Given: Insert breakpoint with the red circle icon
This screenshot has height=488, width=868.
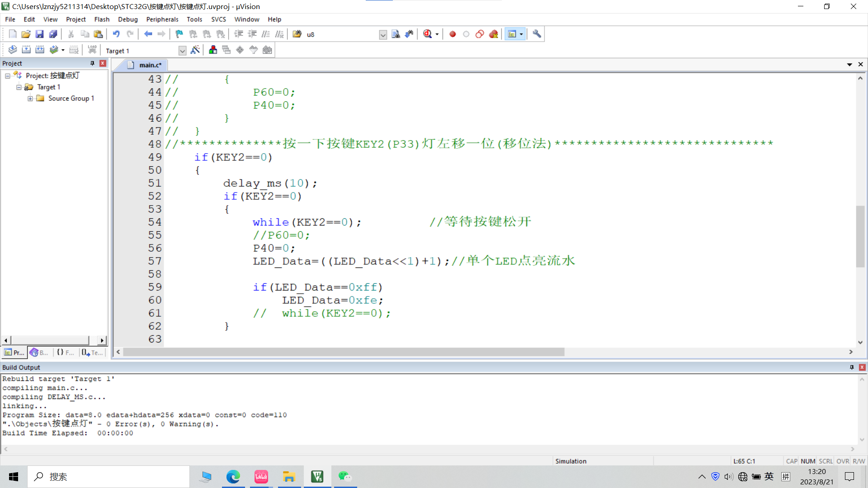Looking at the screenshot, I should click(x=453, y=34).
